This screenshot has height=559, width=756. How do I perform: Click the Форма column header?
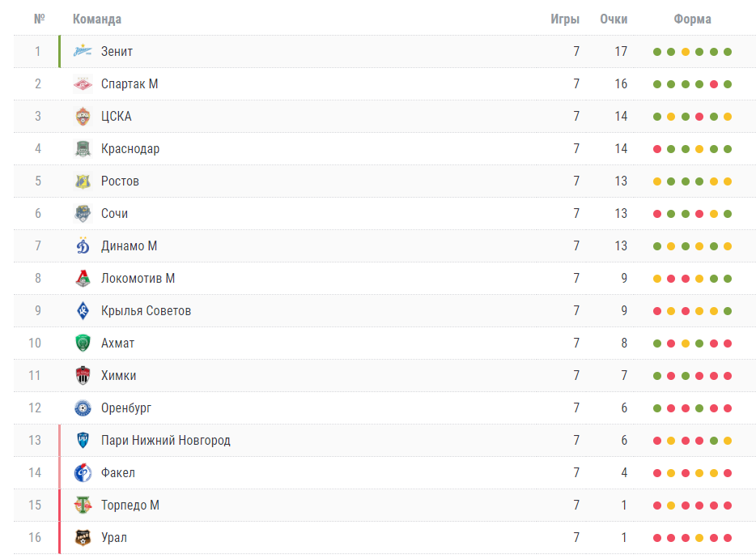tap(692, 19)
